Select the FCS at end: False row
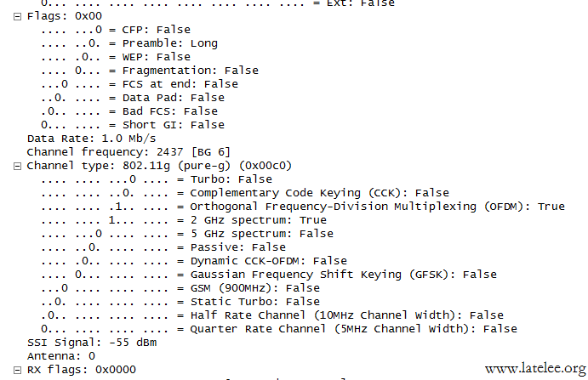This screenshot has width=588, height=380. pos(140,84)
